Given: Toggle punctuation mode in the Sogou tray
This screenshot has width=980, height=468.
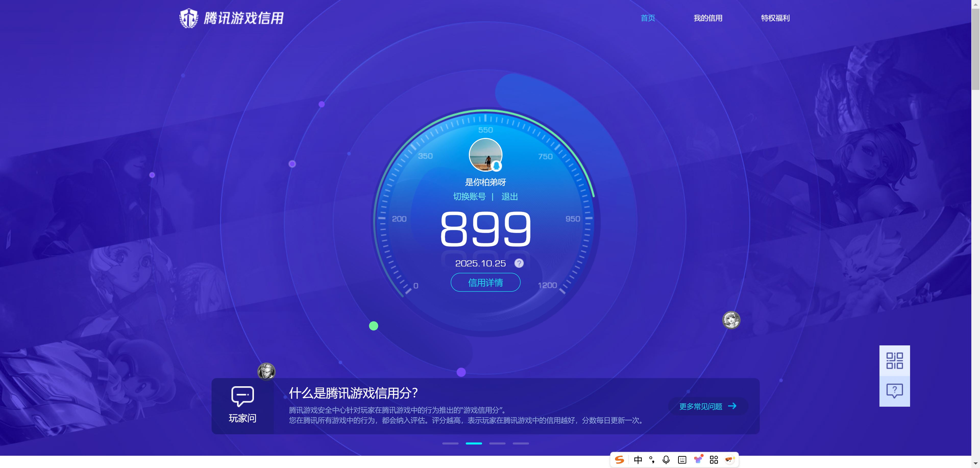Looking at the screenshot, I should point(652,460).
